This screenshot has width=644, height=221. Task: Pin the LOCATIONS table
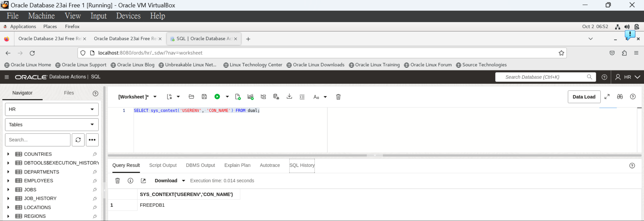(x=95, y=207)
